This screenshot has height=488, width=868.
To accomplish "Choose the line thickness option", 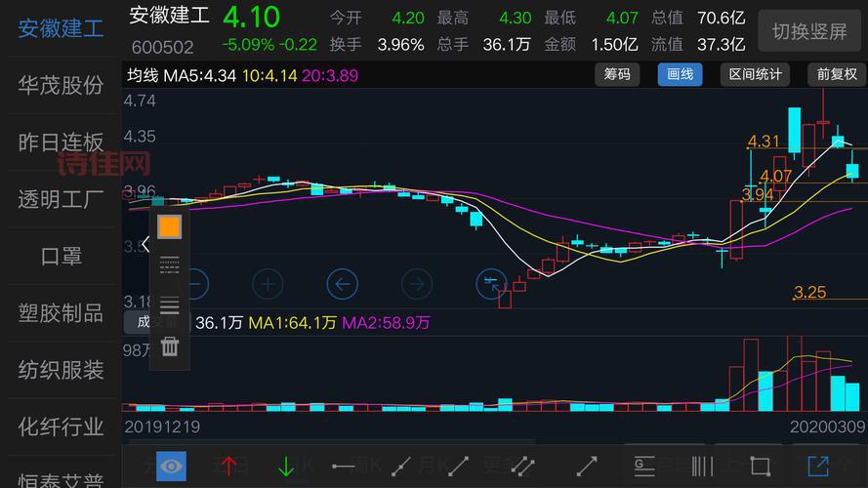I will [169, 305].
